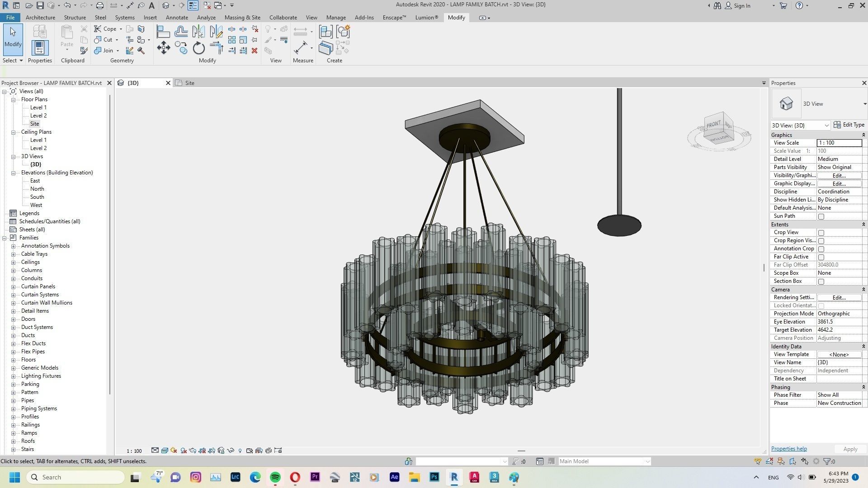This screenshot has width=868, height=488.
Task: Select the Scale tool
Action: tap(243, 40)
